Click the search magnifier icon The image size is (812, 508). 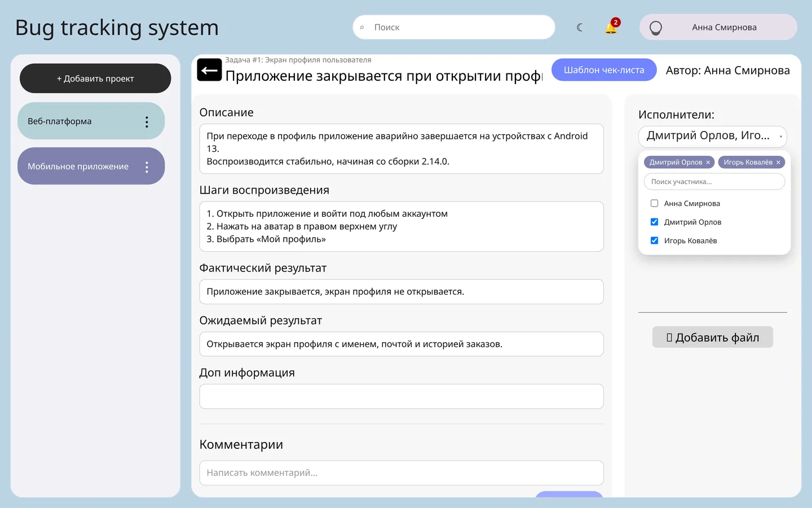pos(362,27)
